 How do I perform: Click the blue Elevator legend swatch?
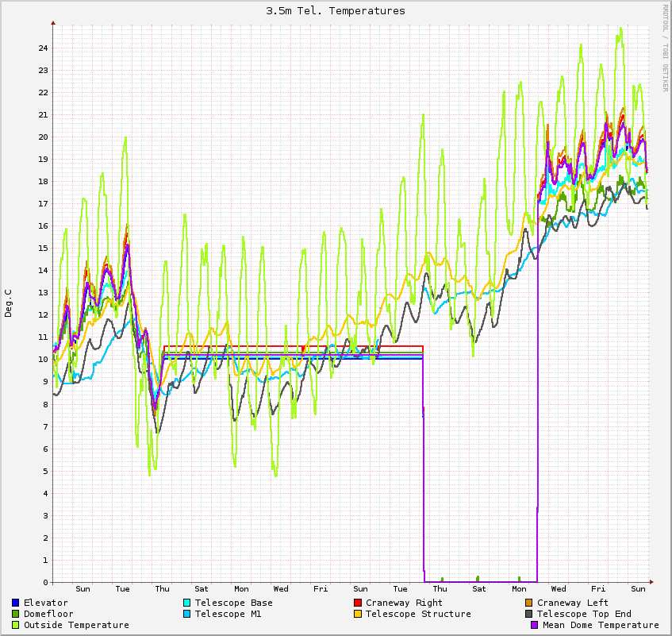pos(16,603)
